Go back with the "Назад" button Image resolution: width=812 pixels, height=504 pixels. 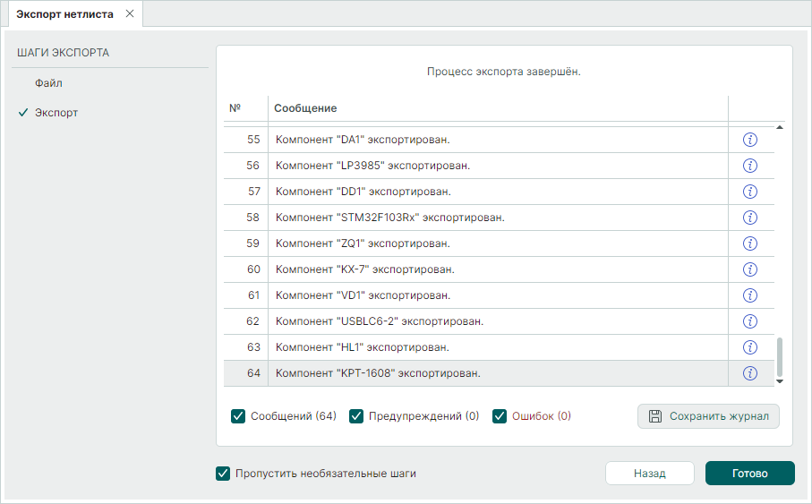[649, 474]
